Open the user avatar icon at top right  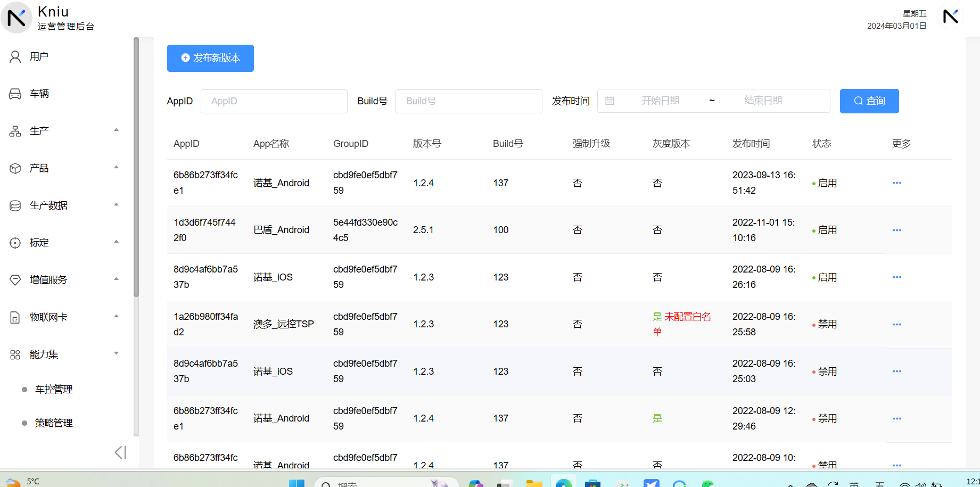coord(951,17)
